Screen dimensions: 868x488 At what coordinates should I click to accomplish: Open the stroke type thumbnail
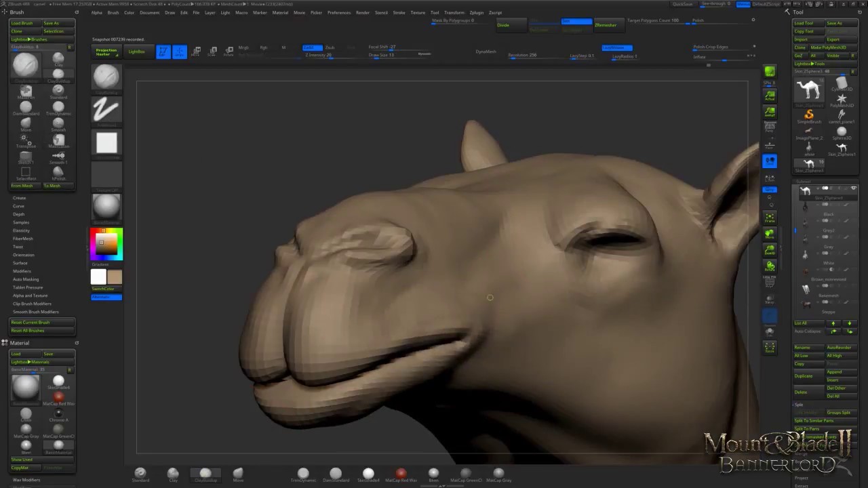click(x=106, y=110)
